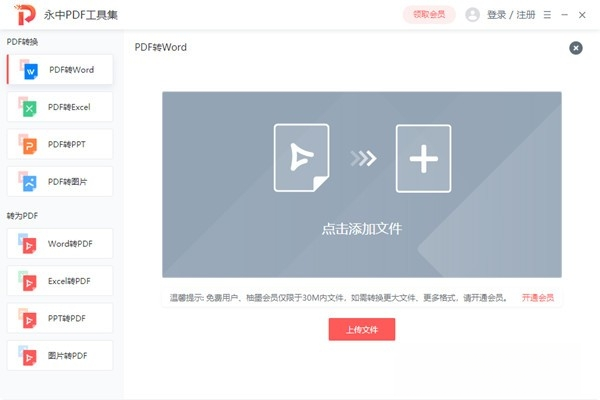Click the Yozo PDF toolkit logo

[x=25, y=15]
